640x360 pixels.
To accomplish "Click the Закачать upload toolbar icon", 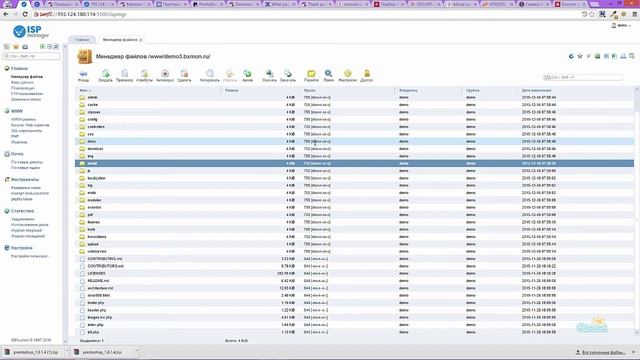I will point(288,75).
